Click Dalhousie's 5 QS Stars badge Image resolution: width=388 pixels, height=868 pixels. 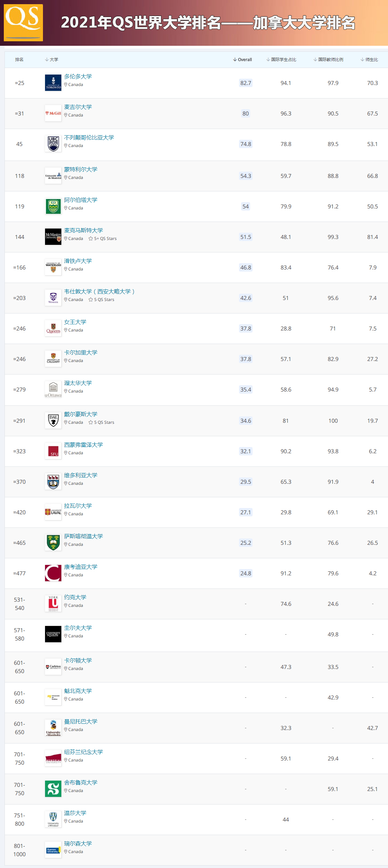[101, 422]
